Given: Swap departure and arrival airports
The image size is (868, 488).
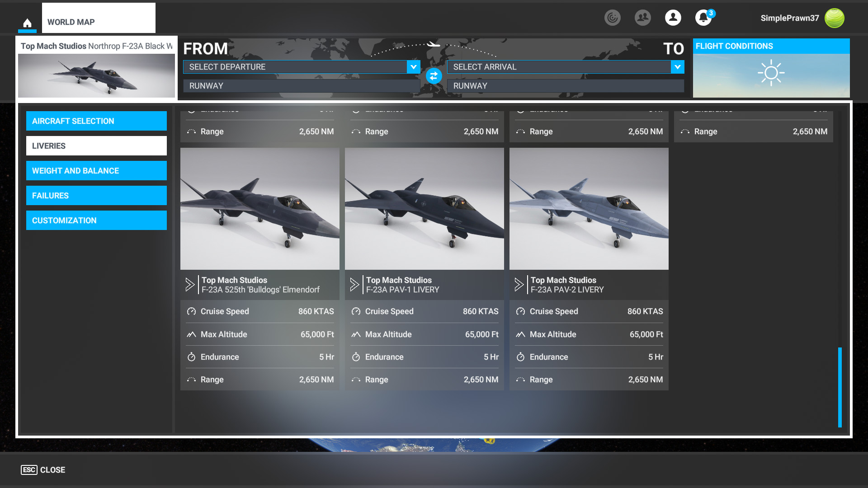Looking at the screenshot, I should 434,76.
